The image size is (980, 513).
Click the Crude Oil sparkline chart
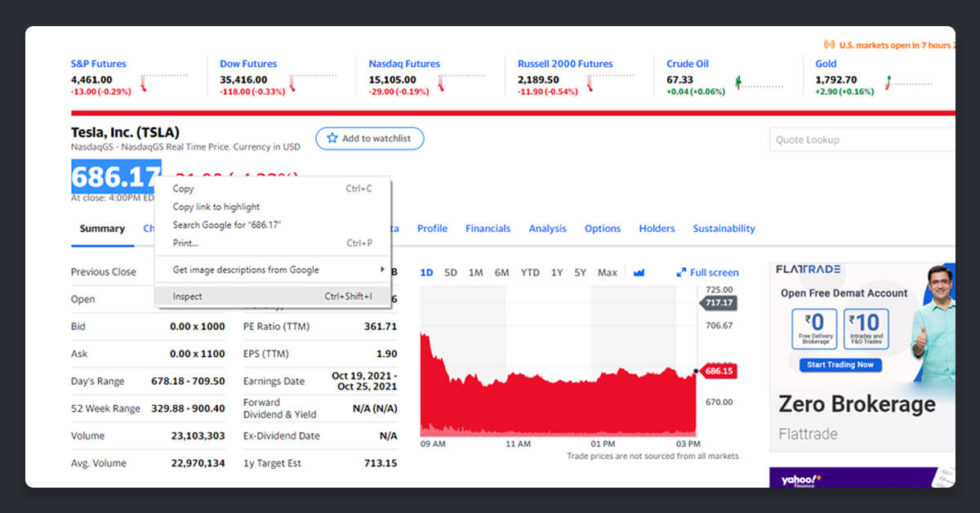(759, 82)
